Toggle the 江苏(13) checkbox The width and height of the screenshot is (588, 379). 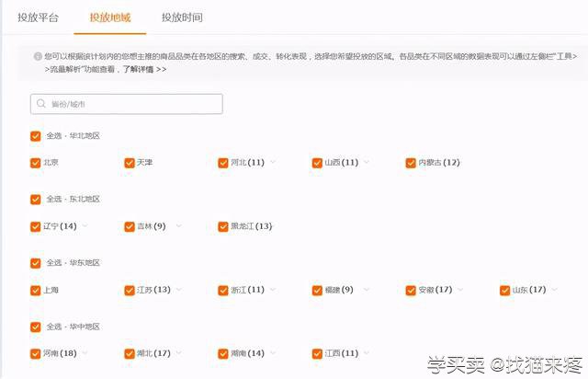130,291
